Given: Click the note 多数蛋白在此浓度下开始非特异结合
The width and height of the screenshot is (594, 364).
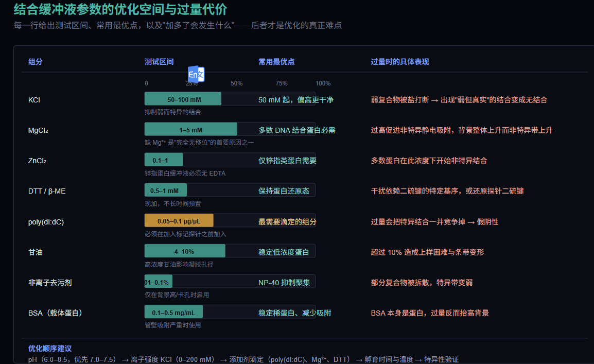Looking at the screenshot, I should [x=429, y=161].
